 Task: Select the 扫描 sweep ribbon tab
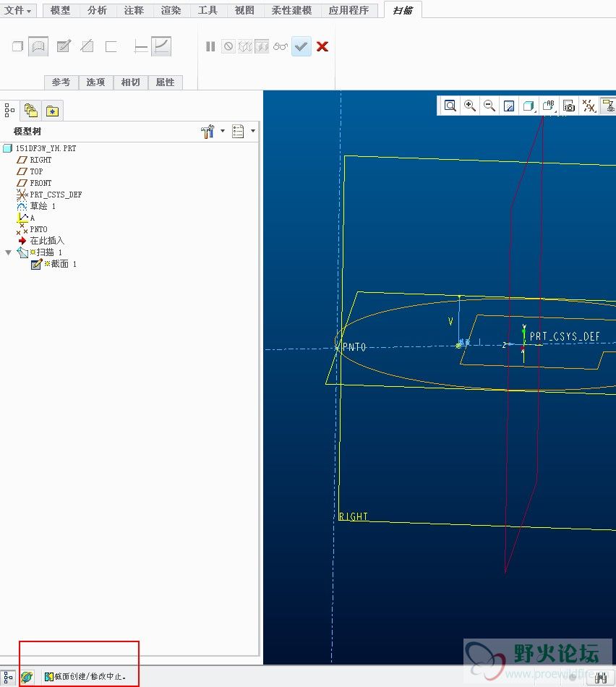click(403, 10)
